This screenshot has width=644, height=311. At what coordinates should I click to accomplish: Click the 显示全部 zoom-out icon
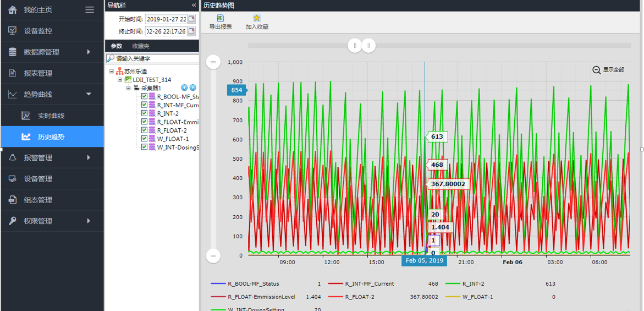click(597, 70)
